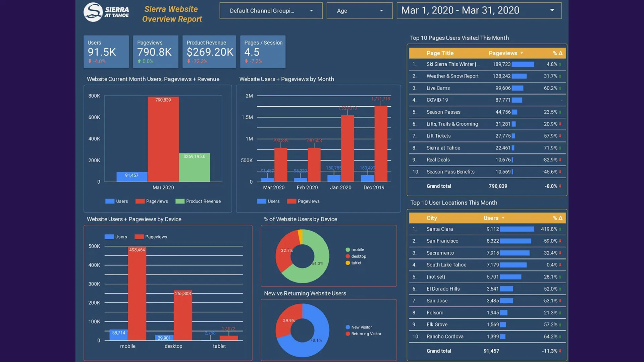Click Pageviews legend swatch in current month chart
This screenshot has height=362, width=644.
pos(140,201)
